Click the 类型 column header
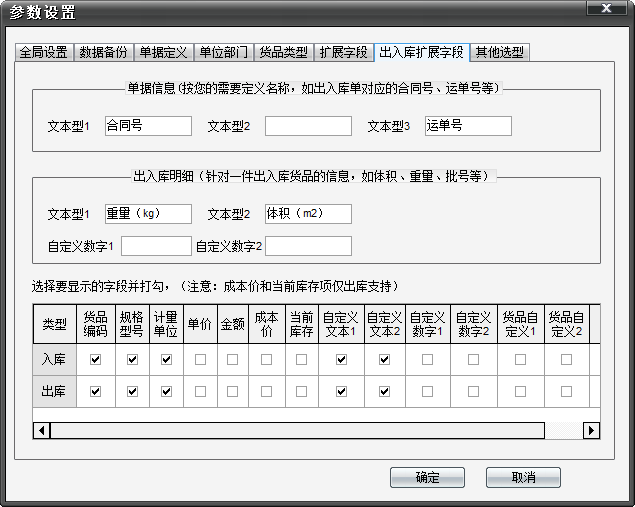This screenshot has width=635, height=507. [x=54, y=324]
